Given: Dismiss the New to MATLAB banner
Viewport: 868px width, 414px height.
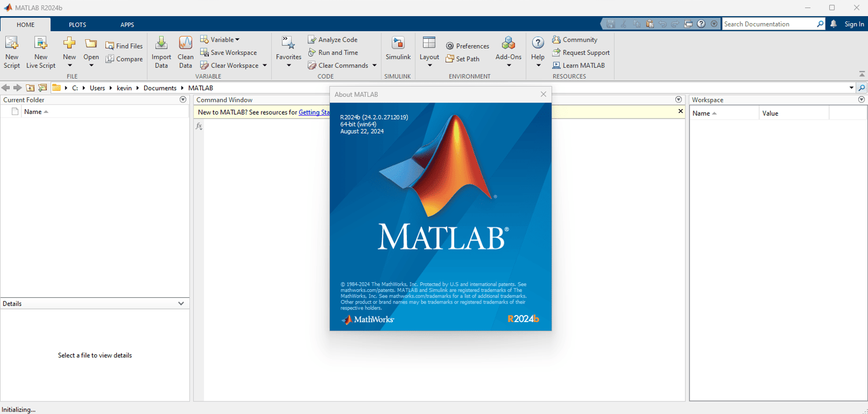Looking at the screenshot, I should click(x=681, y=111).
